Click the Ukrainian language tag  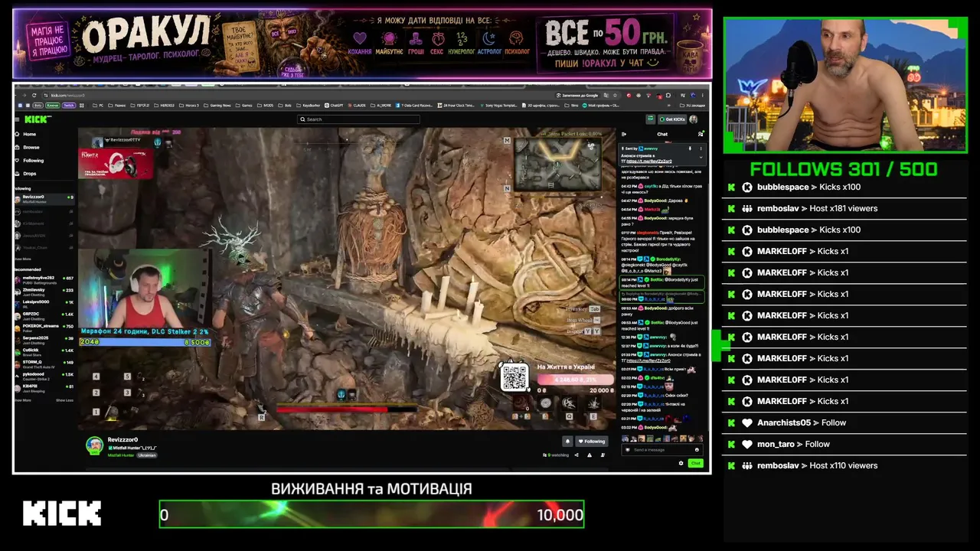click(x=147, y=455)
